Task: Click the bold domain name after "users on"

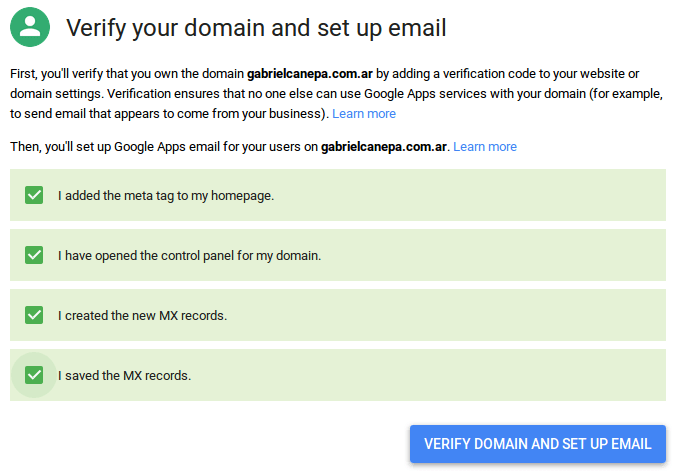Action: 385,146
